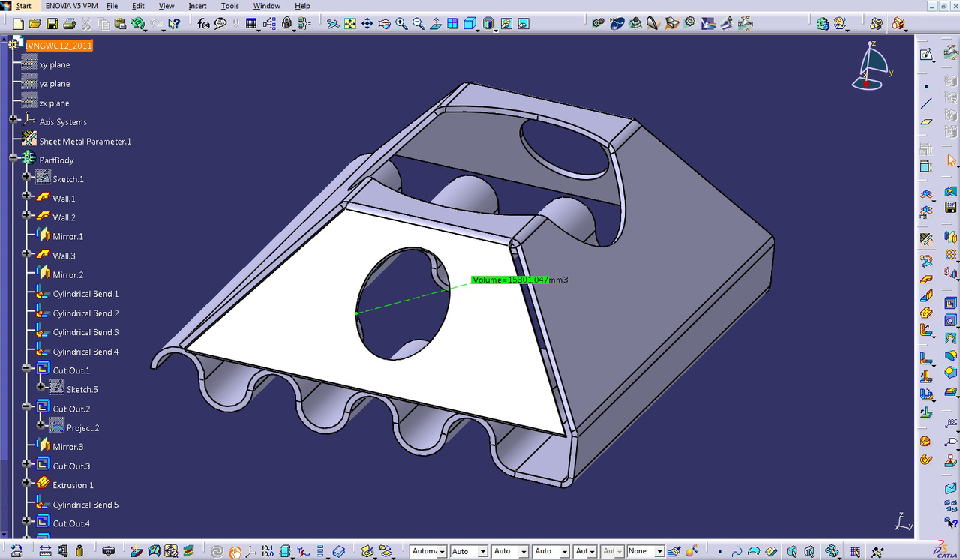Expand the Axis Systems node
The width and height of the screenshot is (960, 560).
tap(13, 120)
